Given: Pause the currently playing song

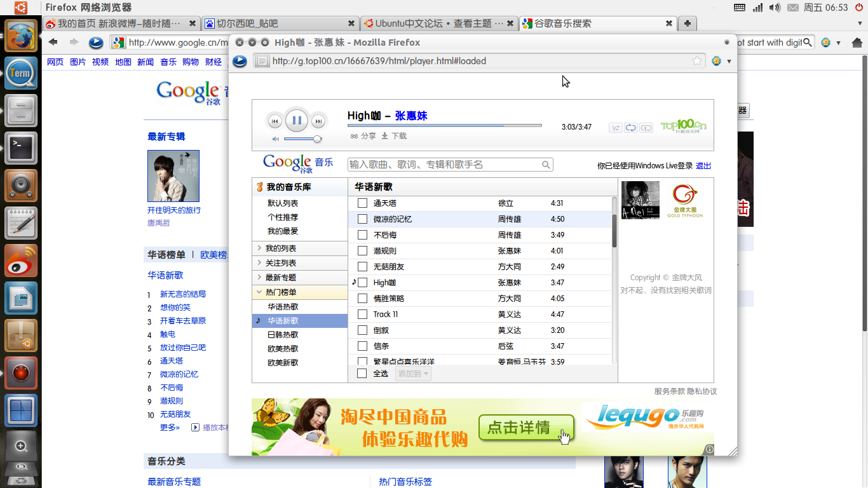Looking at the screenshot, I should 297,121.
